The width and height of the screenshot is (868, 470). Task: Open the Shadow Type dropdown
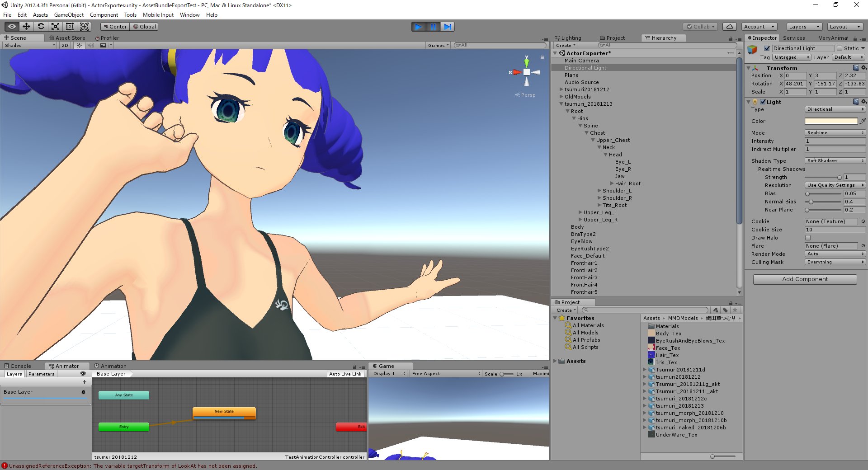point(835,161)
